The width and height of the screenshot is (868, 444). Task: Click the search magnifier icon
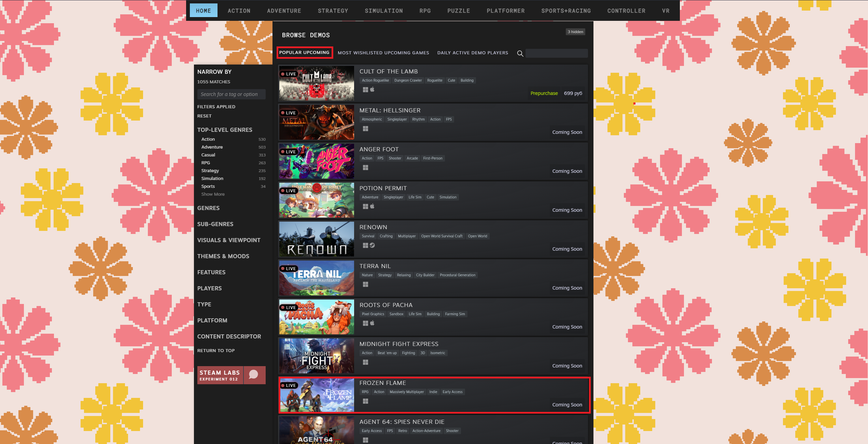[520, 53]
